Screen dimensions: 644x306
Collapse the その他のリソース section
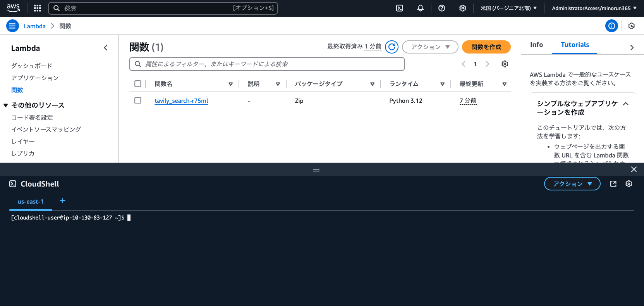[6, 105]
